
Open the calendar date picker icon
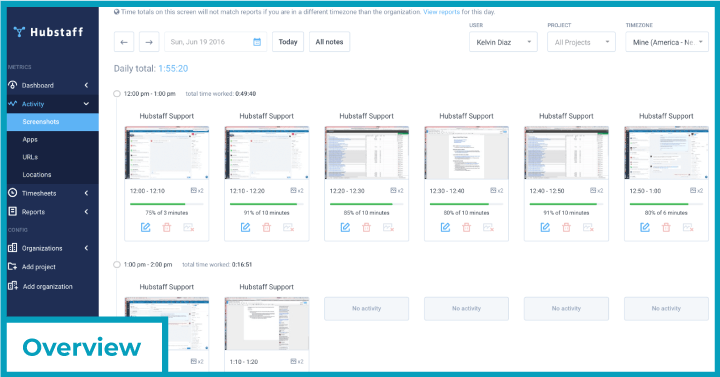[x=257, y=42]
